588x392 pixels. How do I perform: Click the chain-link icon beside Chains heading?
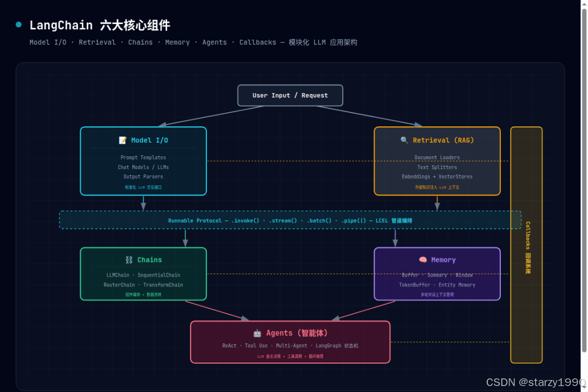click(129, 260)
